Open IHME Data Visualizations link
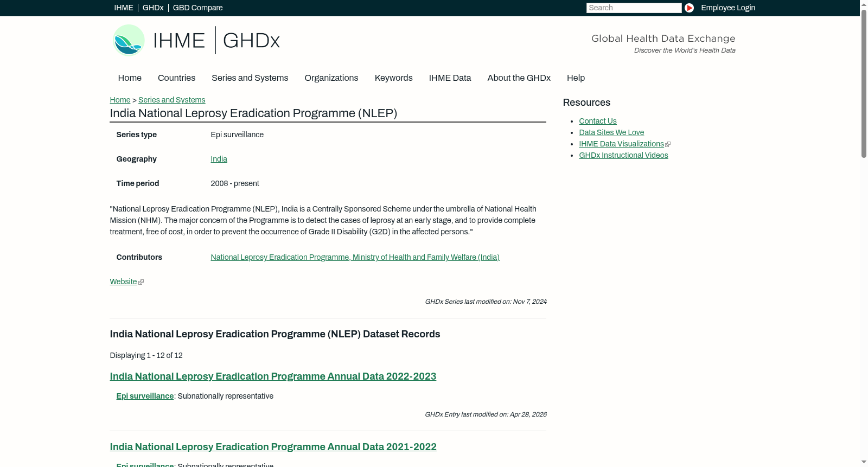Screen dimensions: 868x467 pyautogui.click(x=621, y=144)
